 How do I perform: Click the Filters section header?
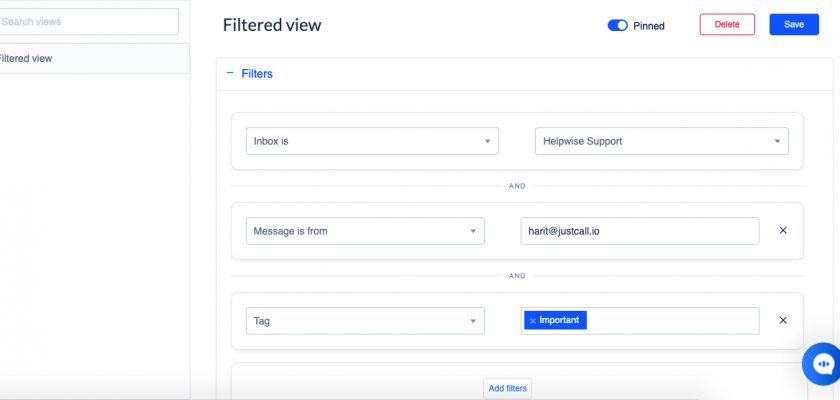click(x=257, y=74)
